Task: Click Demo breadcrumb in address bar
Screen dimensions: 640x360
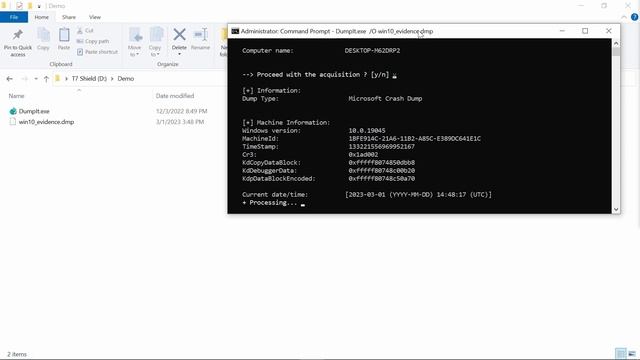Action: [126, 78]
